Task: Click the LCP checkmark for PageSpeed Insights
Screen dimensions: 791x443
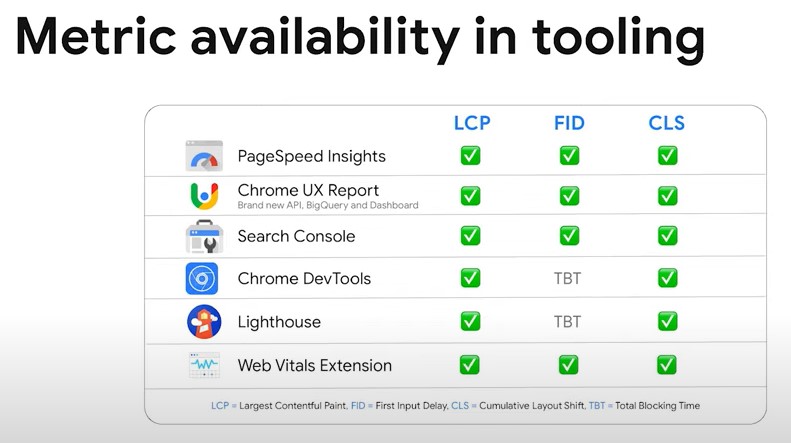Action: (x=470, y=156)
